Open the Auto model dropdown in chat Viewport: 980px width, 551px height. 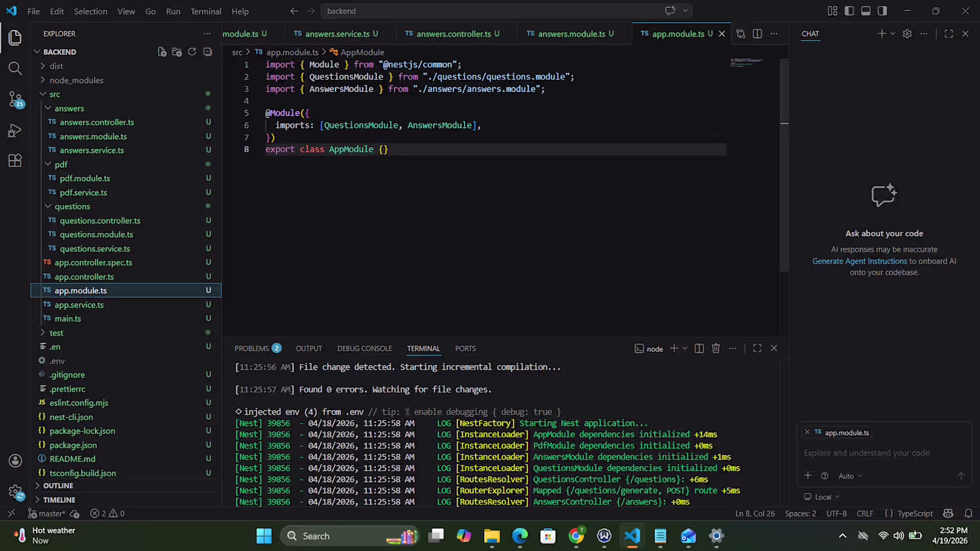point(850,476)
